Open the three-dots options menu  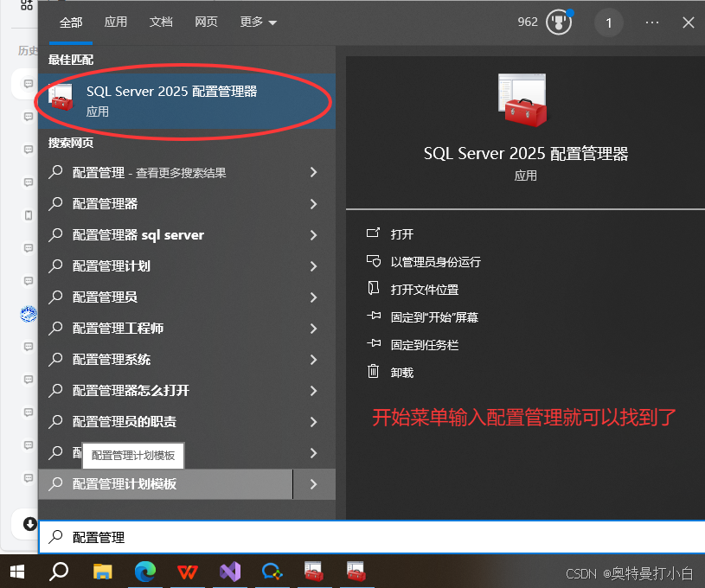tap(652, 22)
